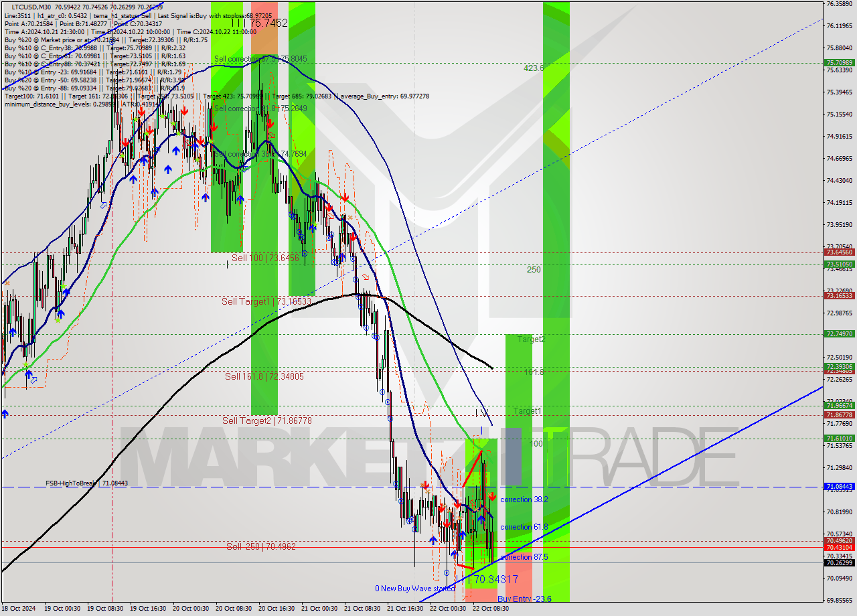Screen dimensions: 857x616
Task: Click the red 70.49620 price tag
Action: click(x=839, y=540)
